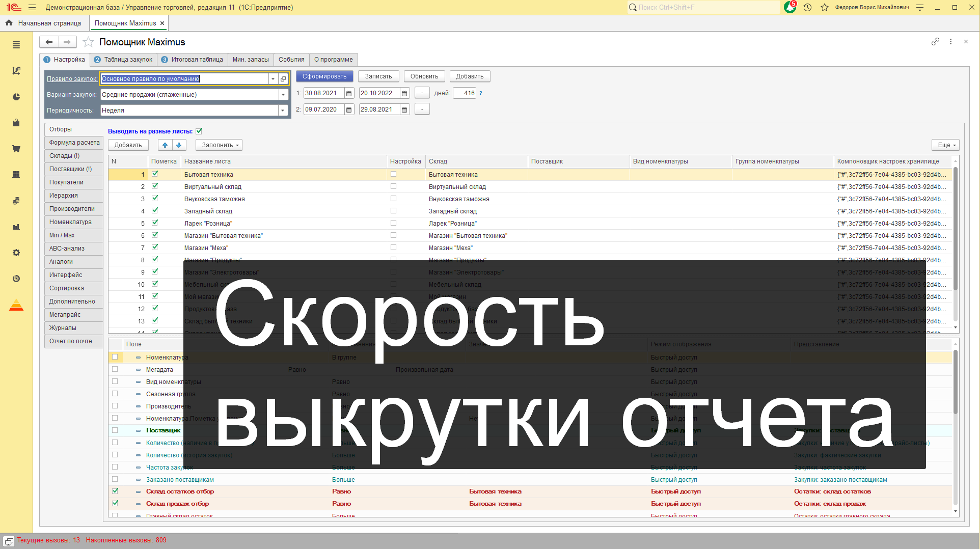Select ABC-анализ in settings list

click(74, 249)
